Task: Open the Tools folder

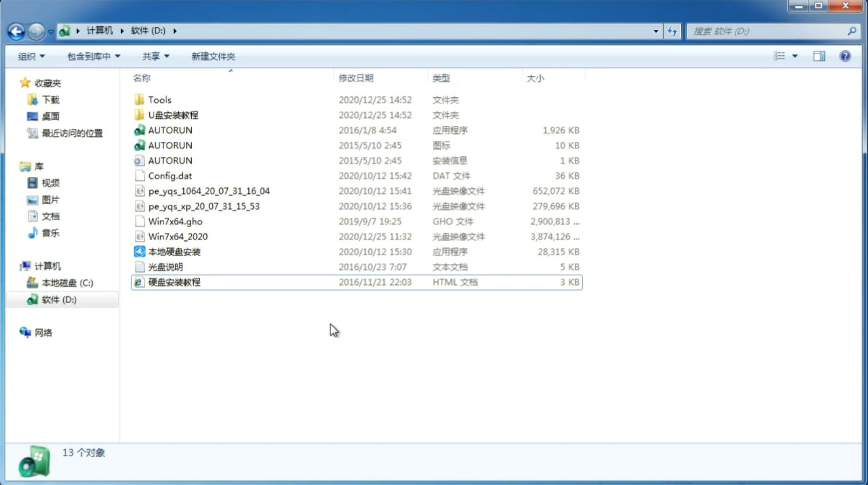Action: pos(159,99)
